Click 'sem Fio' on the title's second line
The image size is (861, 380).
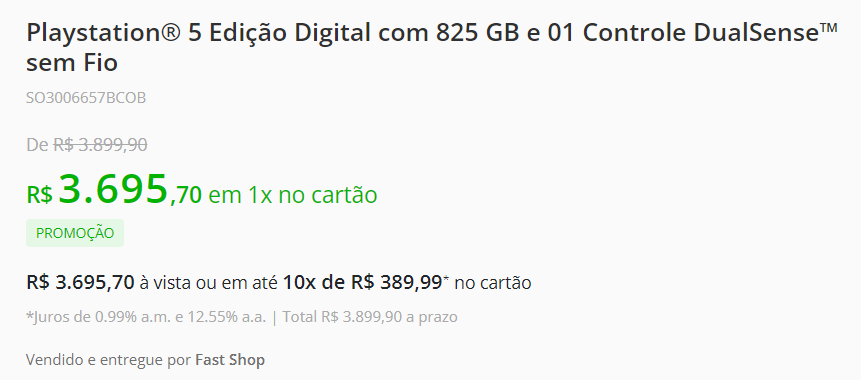(72, 63)
